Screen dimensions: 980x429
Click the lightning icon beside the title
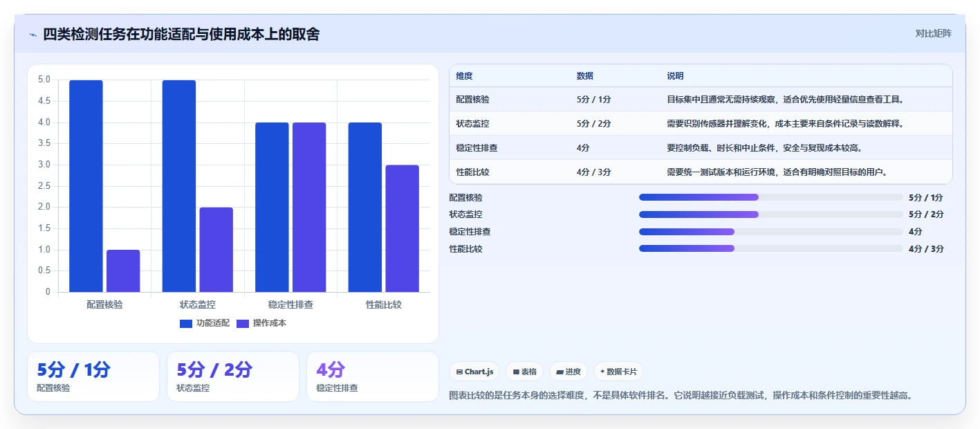pyautogui.click(x=33, y=35)
